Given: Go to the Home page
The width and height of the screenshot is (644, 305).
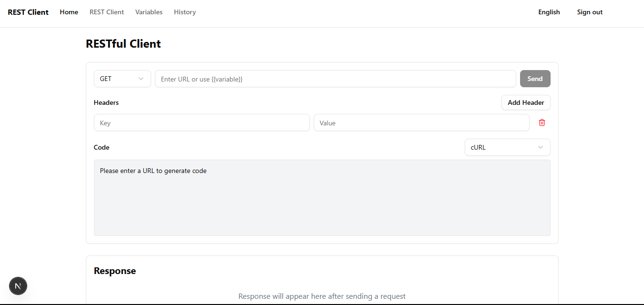Looking at the screenshot, I should point(69,11).
